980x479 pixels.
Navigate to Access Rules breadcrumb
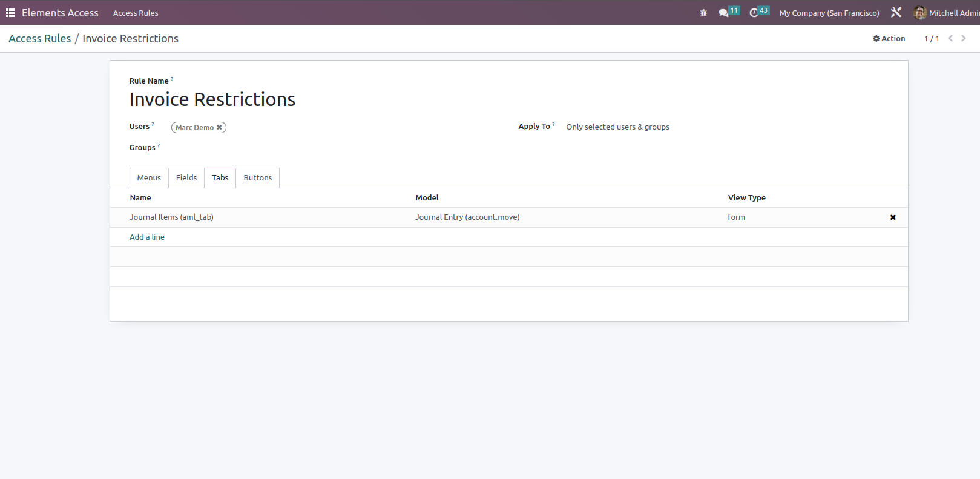point(39,39)
